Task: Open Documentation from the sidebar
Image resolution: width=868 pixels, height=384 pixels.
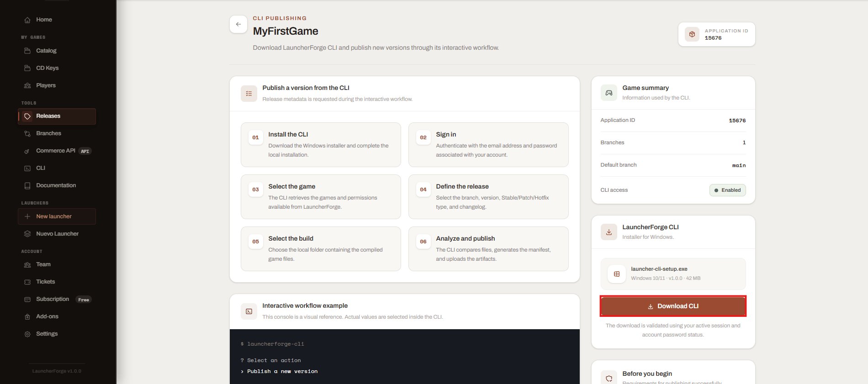Action: 57,186
